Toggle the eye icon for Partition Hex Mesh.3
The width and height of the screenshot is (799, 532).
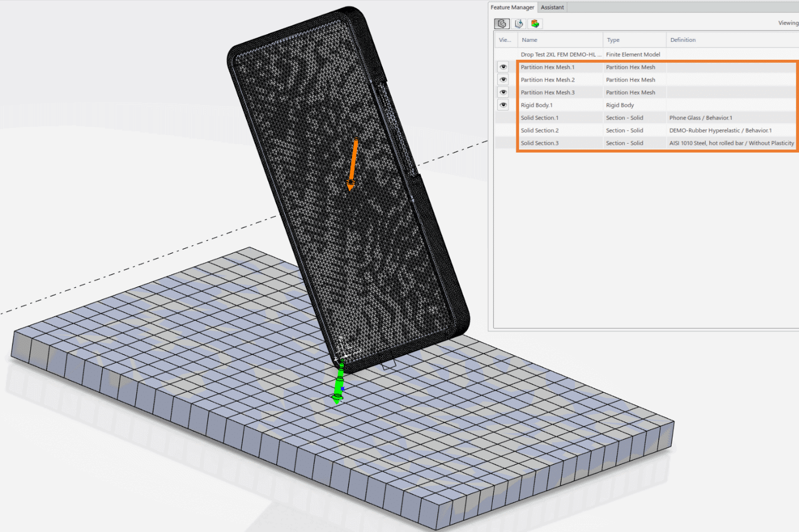(x=503, y=92)
